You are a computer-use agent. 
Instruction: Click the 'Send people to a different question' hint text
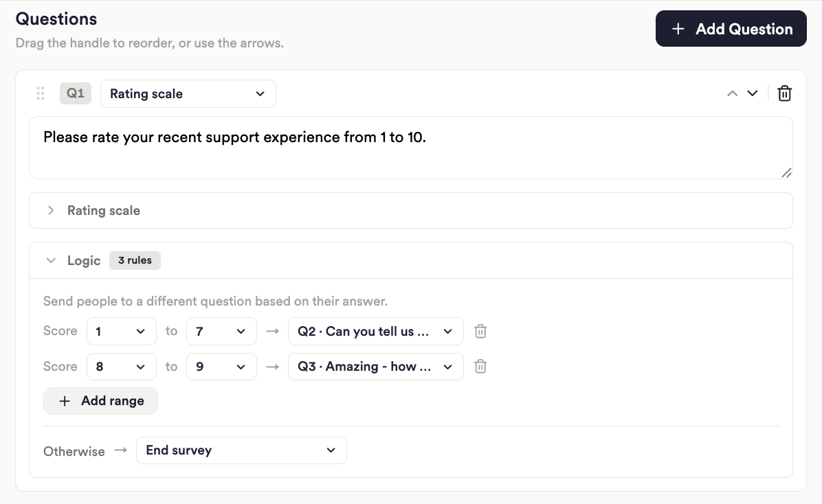215,301
